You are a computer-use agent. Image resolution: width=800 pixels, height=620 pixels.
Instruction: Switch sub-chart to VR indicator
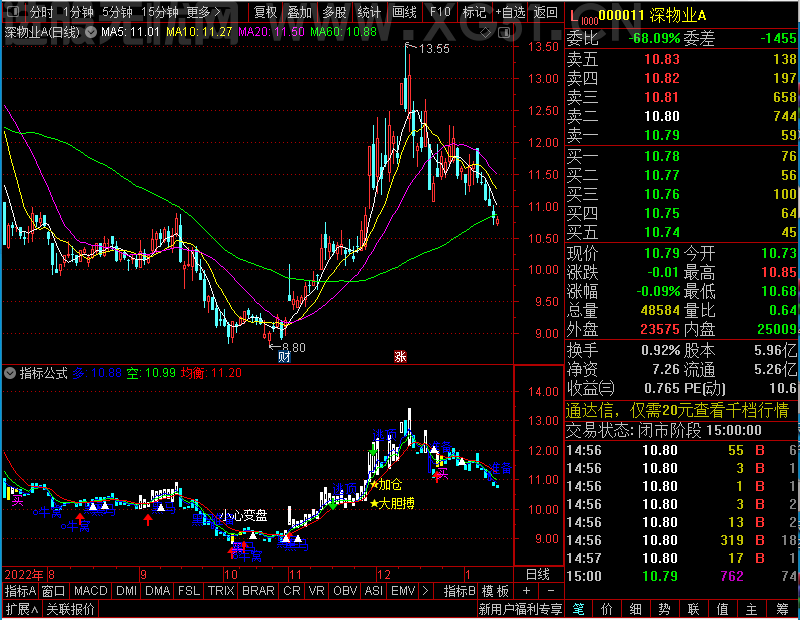point(317,590)
